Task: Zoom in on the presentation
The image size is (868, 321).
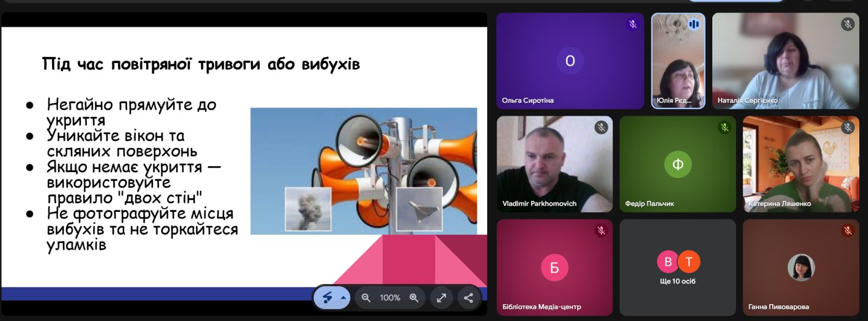Action: (x=414, y=298)
